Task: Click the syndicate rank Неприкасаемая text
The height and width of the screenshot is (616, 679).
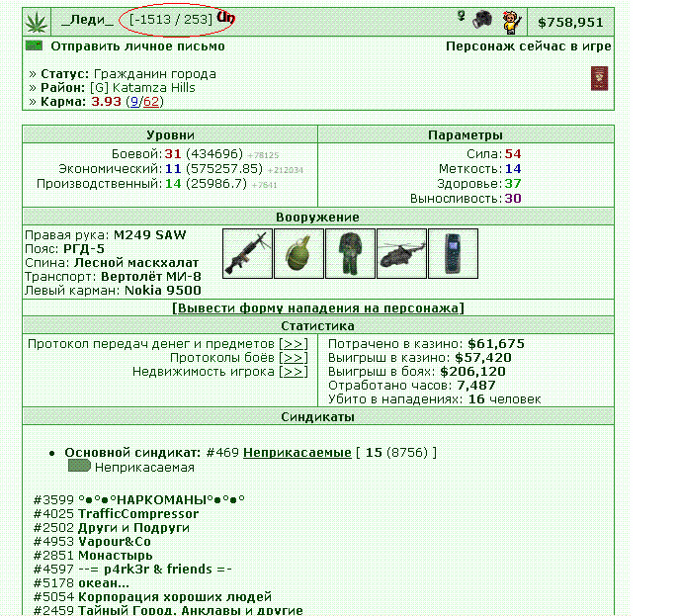Action: (144, 468)
